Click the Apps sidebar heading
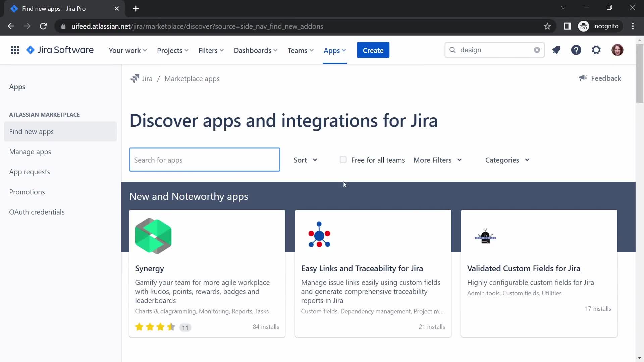Viewport: 644px width, 362px height. 17,87
